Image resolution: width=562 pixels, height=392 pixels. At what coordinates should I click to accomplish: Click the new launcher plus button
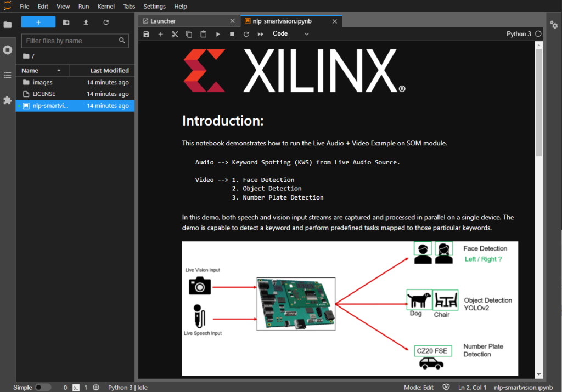pos(38,22)
